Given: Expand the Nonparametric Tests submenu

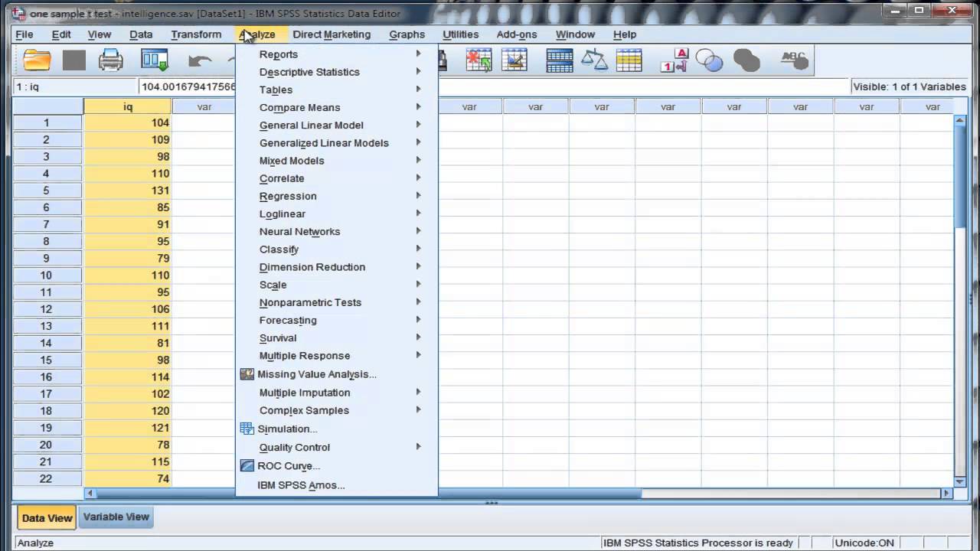Looking at the screenshot, I should tap(337, 302).
